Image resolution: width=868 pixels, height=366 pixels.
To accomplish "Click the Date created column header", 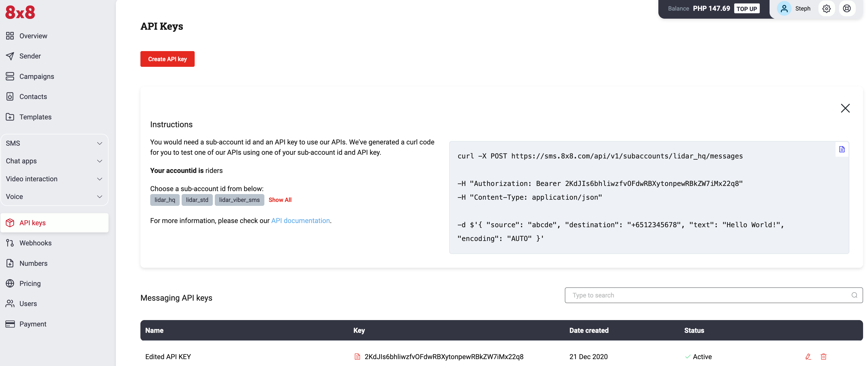I will [x=589, y=330].
